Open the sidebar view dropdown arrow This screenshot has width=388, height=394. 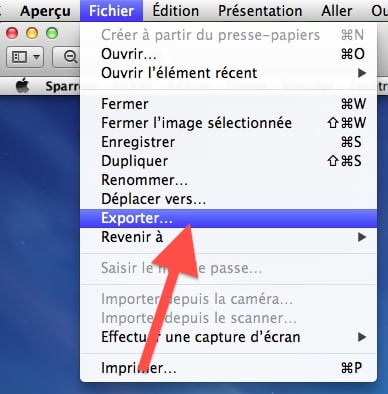point(36,57)
